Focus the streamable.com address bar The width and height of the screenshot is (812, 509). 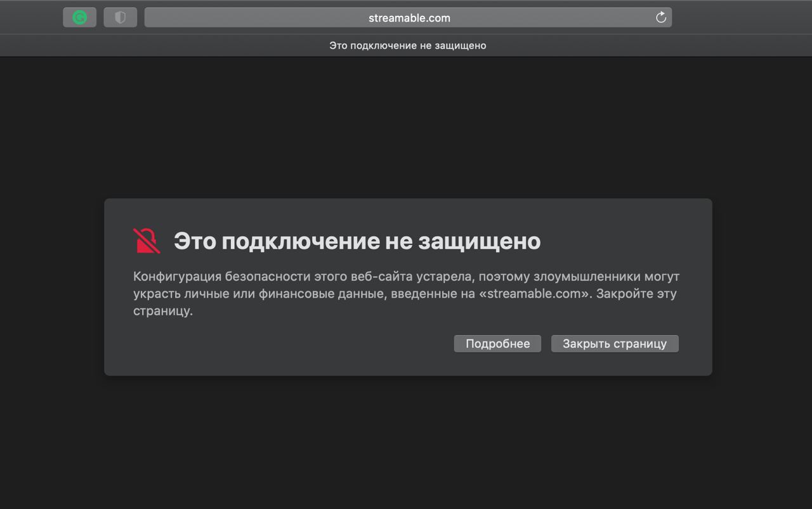click(408, 18)
